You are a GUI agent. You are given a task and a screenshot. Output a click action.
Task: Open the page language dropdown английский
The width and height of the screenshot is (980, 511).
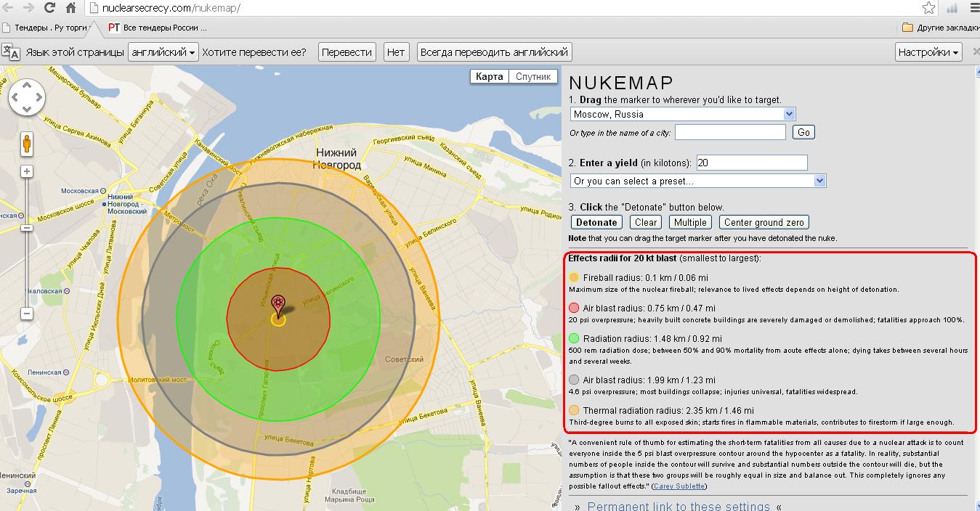point(163,52)
